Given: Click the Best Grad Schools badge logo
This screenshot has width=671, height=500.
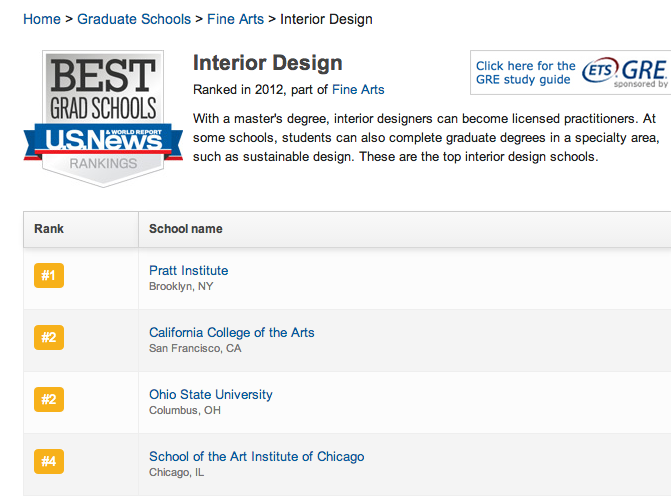Looking at the screenshot, I should (103, 119).
